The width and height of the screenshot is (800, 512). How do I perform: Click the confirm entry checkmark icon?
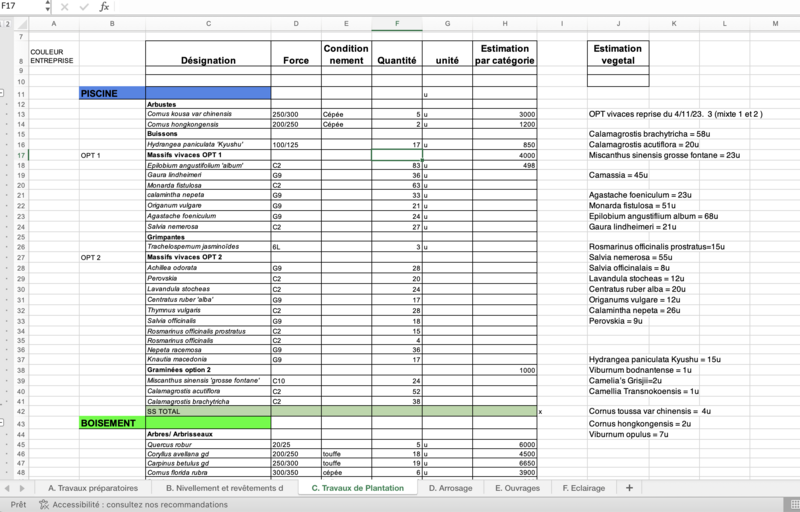pyautogui.click(x=85, y=6)
